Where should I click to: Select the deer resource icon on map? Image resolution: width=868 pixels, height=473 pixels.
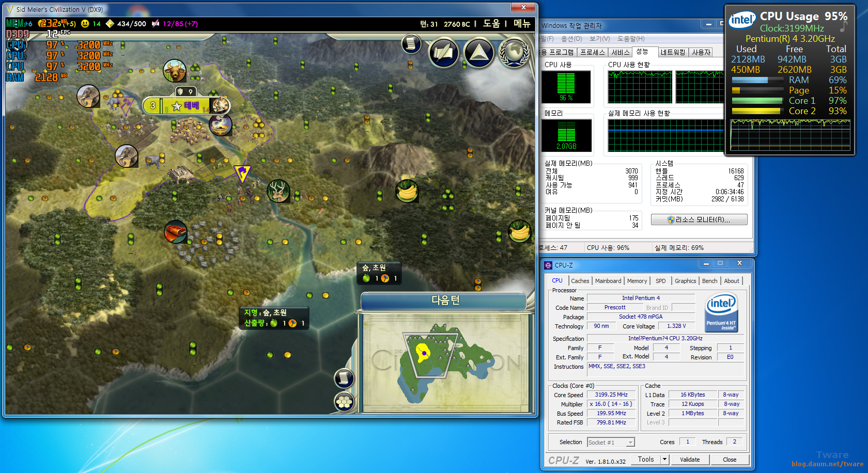point(278,191)
